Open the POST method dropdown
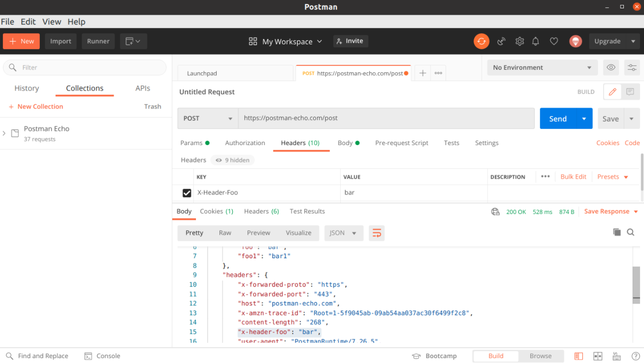This screenshot has height=363, width=644. pos(207,119)
